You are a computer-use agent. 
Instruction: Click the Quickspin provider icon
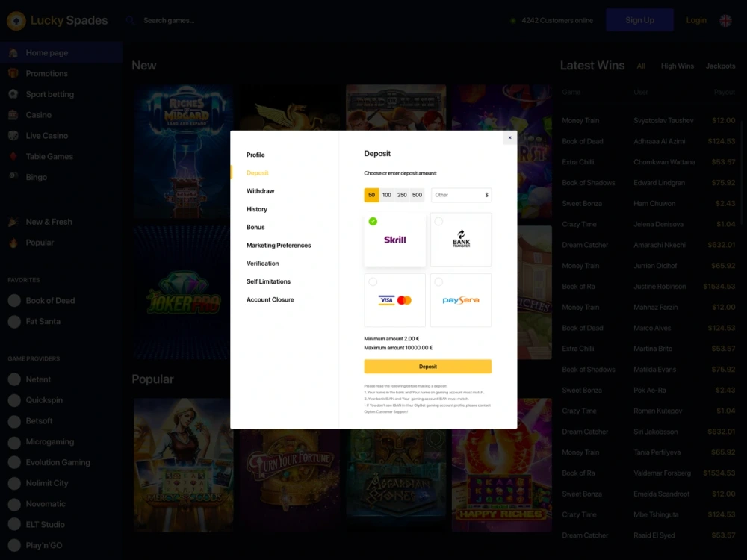[x=14, y=400]
